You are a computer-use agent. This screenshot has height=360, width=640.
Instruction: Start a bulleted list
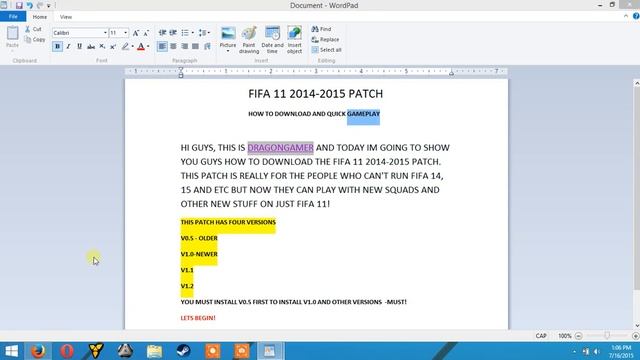[x=185, y=33]
